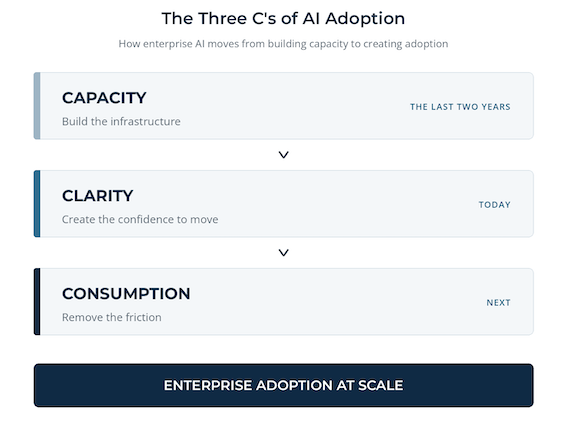567x426 pixels.
Task: Click the CONSUMPTION heading
Action: (x=126, y=294)
